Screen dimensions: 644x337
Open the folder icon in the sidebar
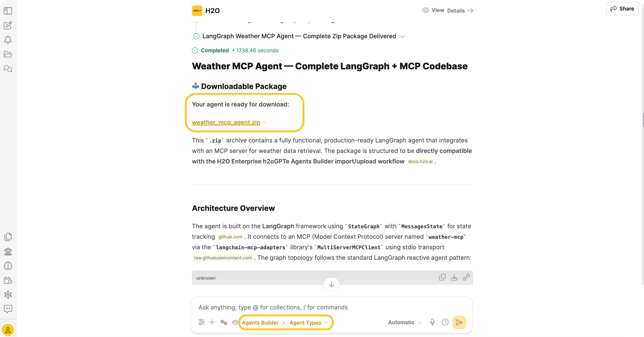point(8,54)
